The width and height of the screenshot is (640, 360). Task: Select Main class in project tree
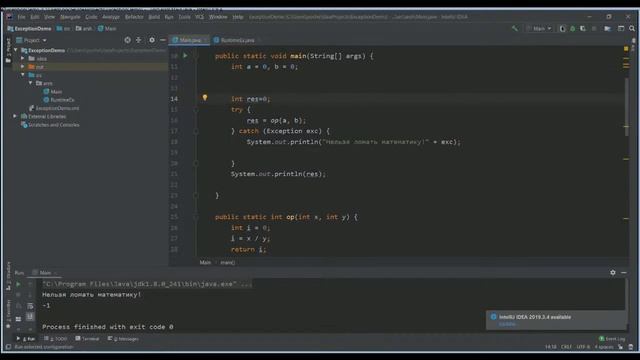53,92
